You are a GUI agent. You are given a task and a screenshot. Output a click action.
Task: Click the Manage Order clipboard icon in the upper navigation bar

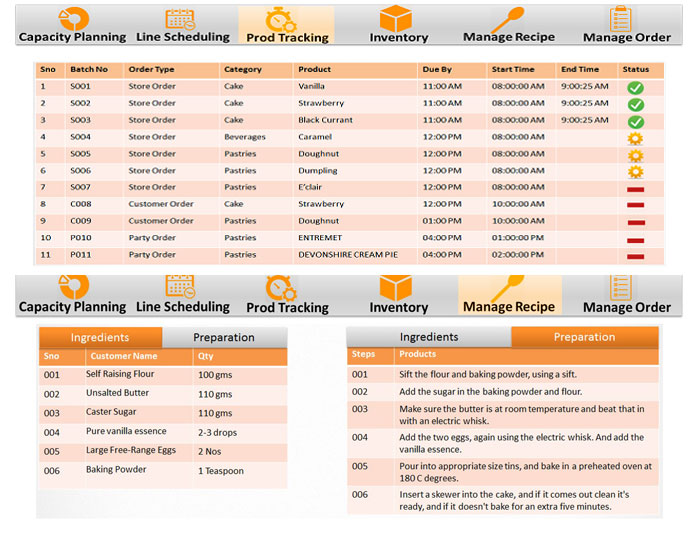[x=621, y=19]
